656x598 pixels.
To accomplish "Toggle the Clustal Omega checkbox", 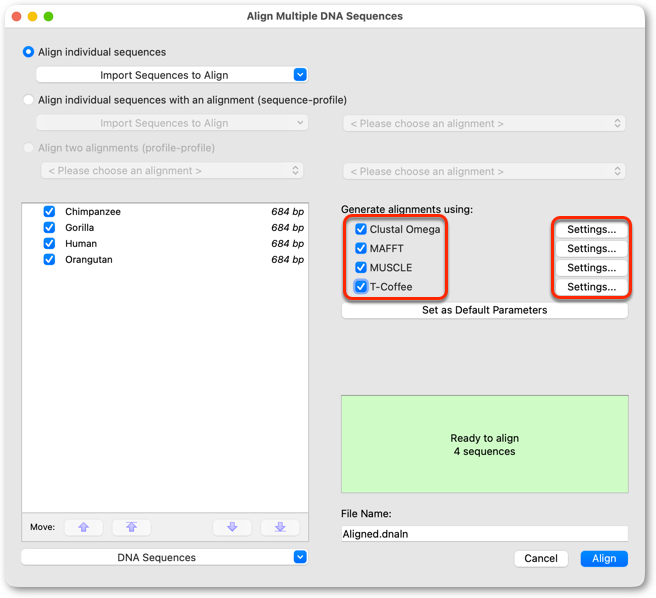I will 361,229.
